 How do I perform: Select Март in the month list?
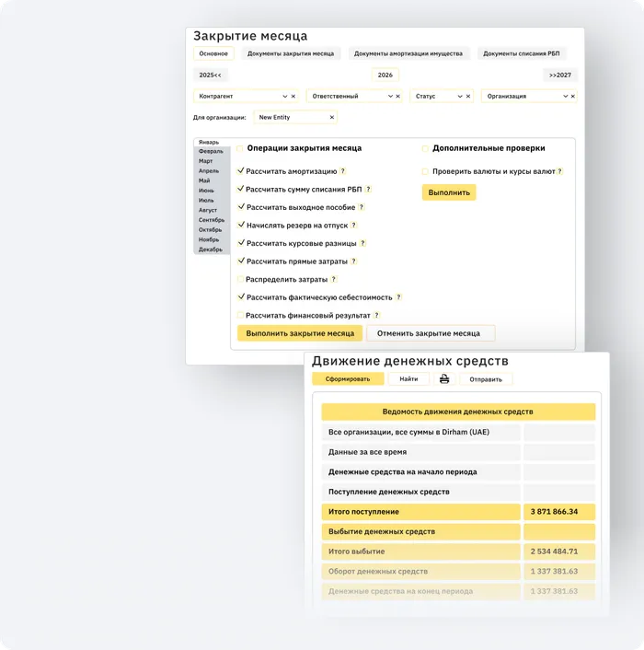click(206, 161)
